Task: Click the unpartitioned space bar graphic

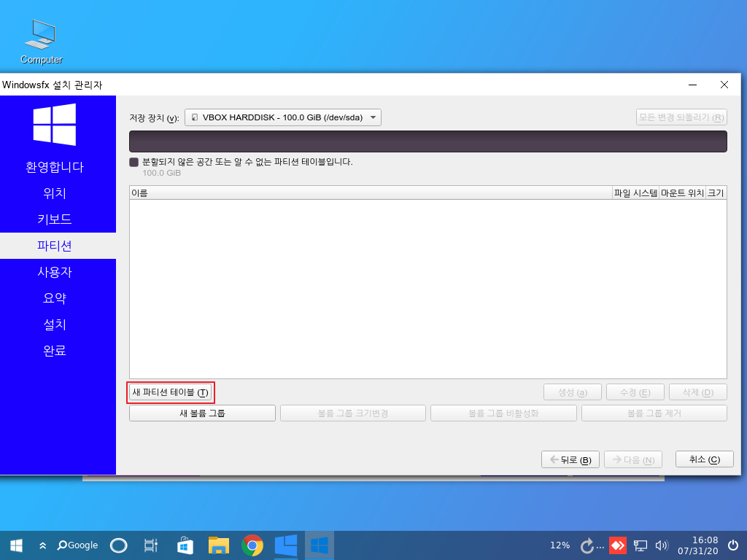Action: [x=427, y=141]
